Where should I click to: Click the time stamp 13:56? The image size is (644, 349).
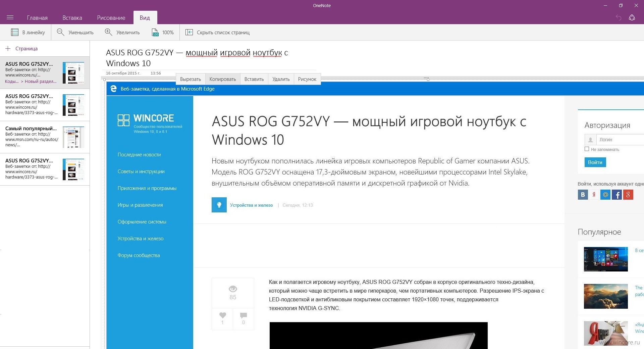156,73
